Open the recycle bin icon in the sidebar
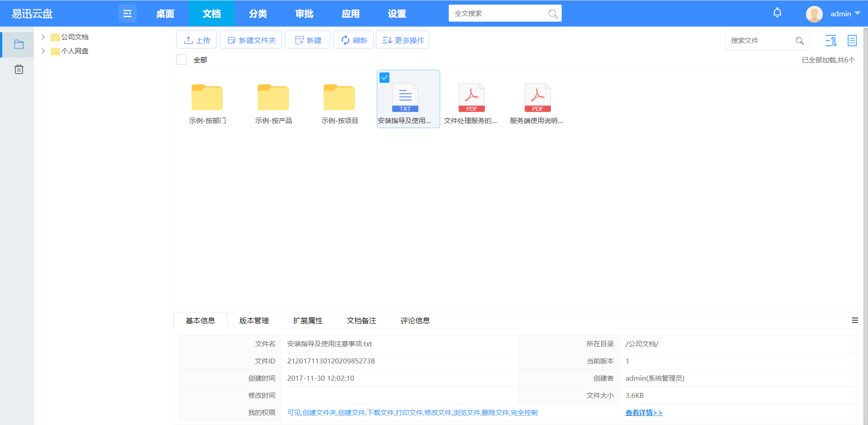 pos(19,69)
